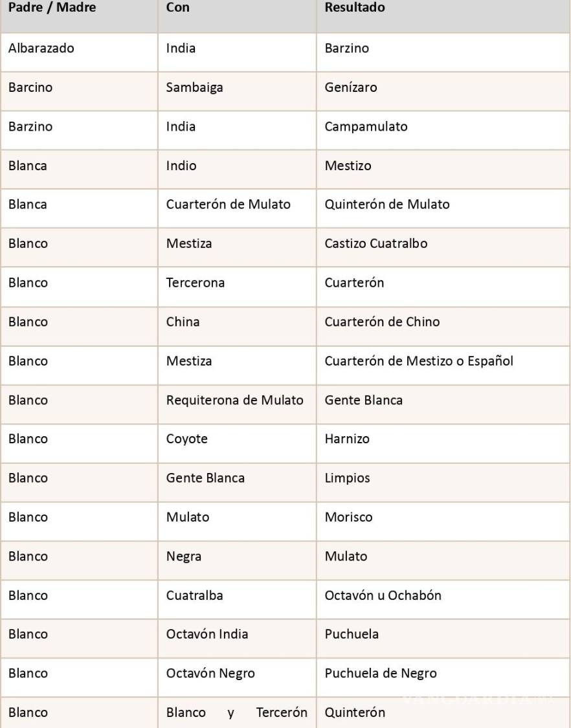This screenshot has height=728, width=571.
Task: Select the 'Coyote' cell
Action: (187, 439)
